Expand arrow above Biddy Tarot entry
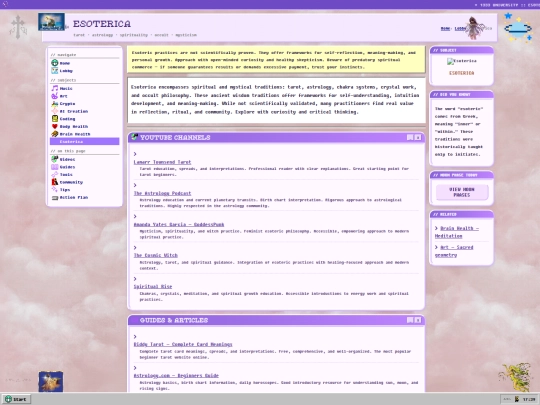540x405 pixels. coord(135,336)
